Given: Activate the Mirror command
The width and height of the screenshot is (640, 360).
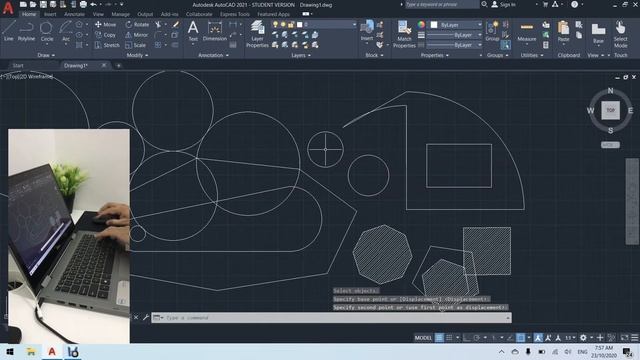Looking at the screenshot, I should [x=136, y=35].
